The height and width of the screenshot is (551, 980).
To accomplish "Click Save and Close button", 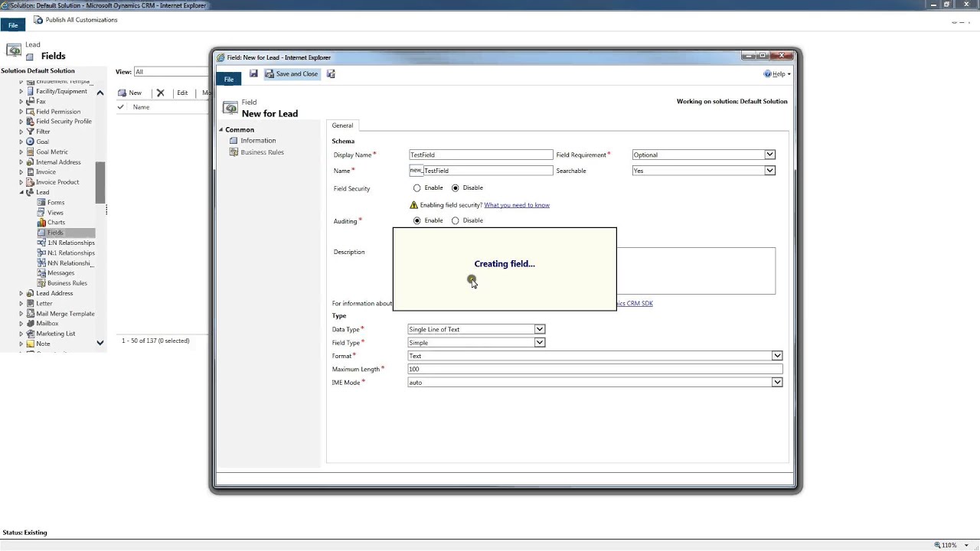I will click(292, 74).
